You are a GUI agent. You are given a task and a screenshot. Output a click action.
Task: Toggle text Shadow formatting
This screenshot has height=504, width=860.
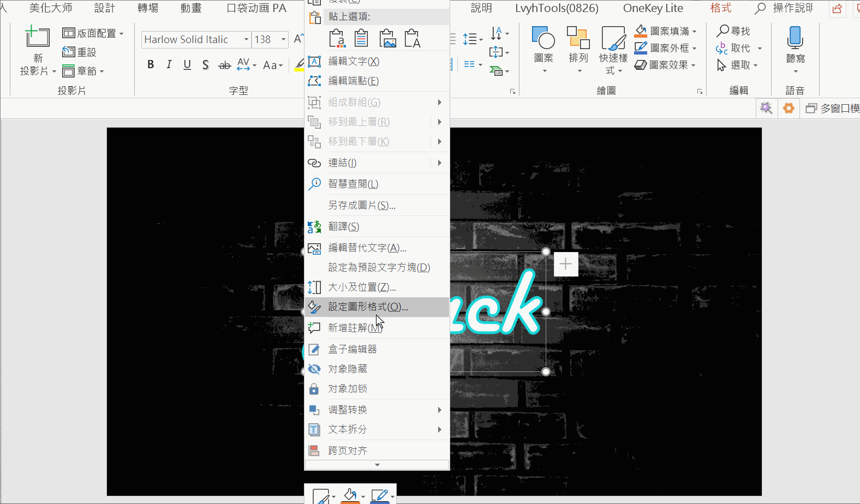[206, 65]
